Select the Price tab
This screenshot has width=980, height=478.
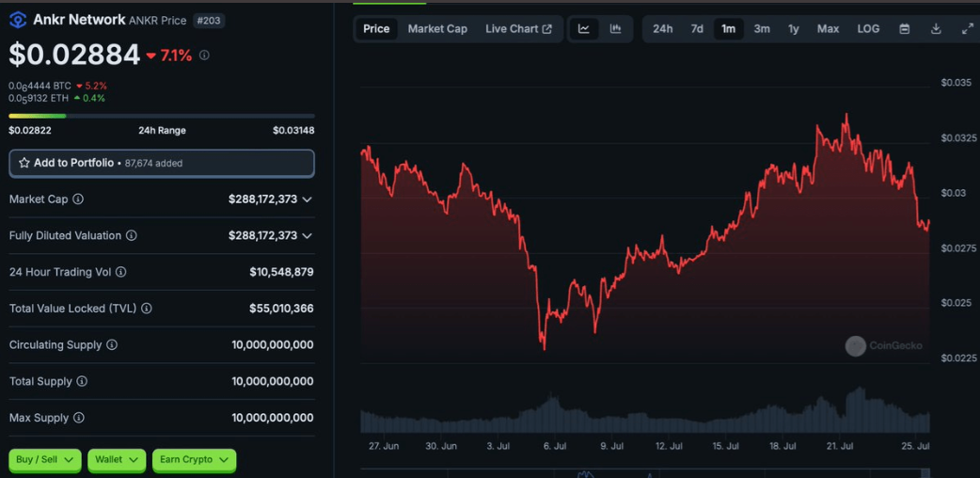coord(376,29)
